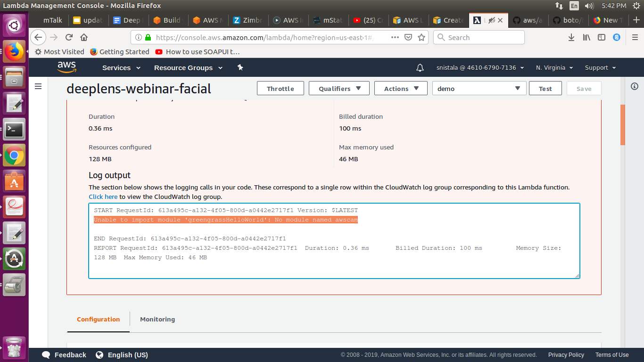The height and width of the screenshot is (362, 644).
Task: Open Firefox library icon
Action: click(586, 37)
